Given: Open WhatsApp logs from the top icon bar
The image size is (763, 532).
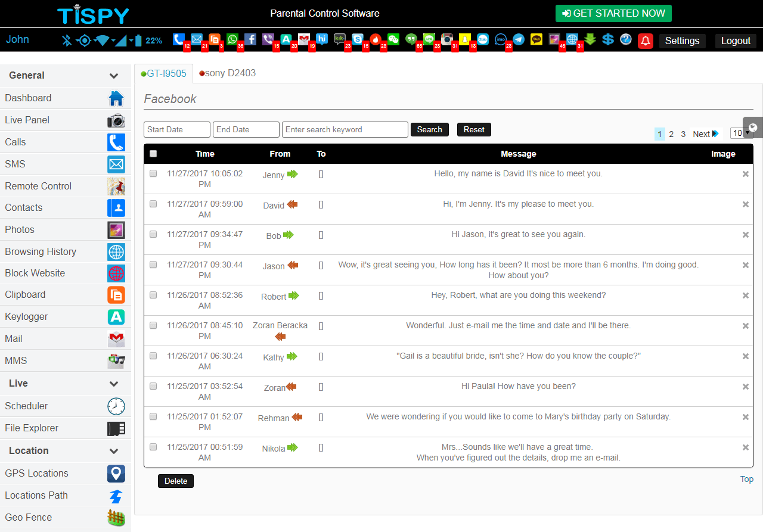Looking at the screenshot, I should [x=232, y=39].
